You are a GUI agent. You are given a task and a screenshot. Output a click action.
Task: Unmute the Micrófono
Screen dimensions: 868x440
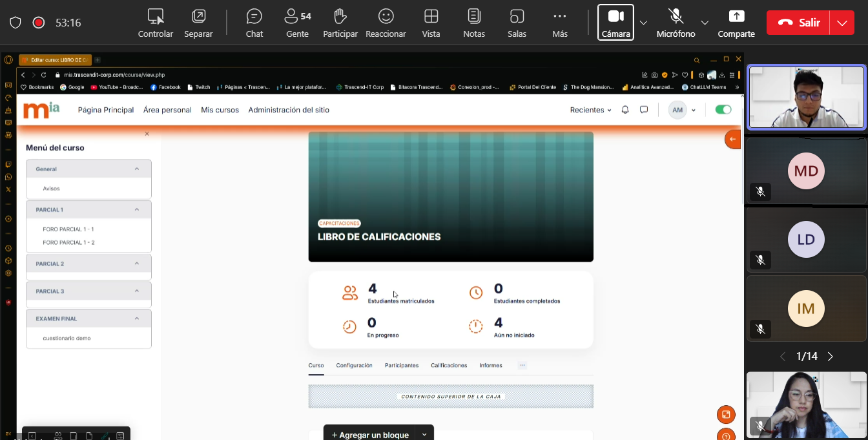coord(676,23)
